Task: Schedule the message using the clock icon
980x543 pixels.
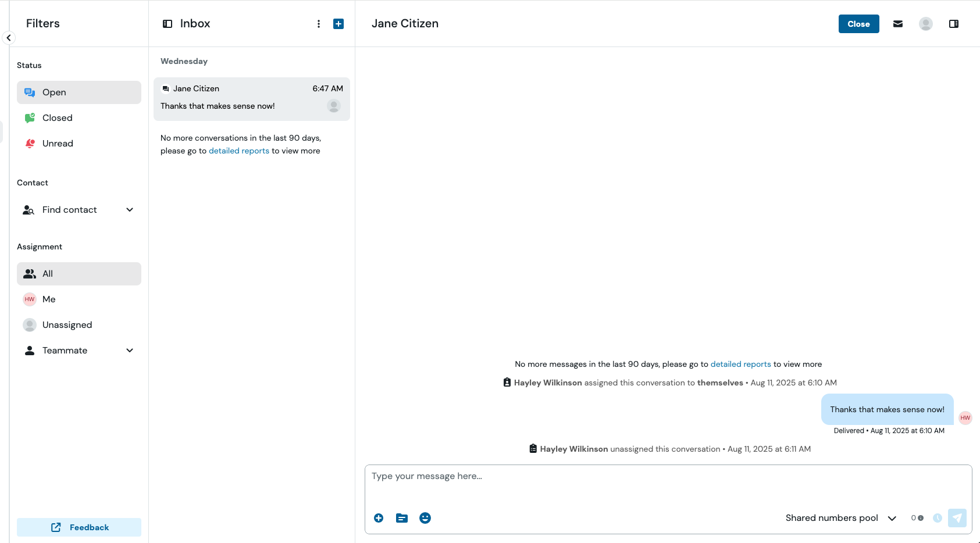Action: tap(938, 517)
